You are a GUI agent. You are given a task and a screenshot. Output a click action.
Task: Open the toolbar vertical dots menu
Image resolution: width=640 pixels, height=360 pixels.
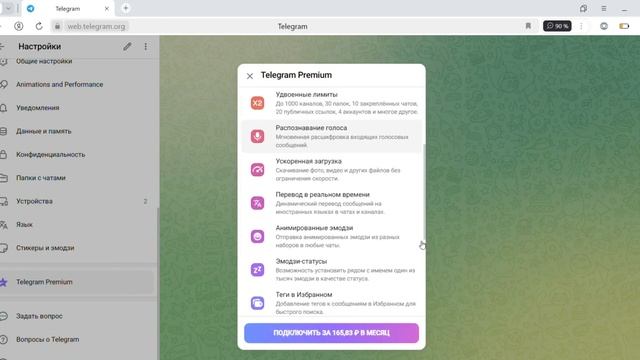581,26
